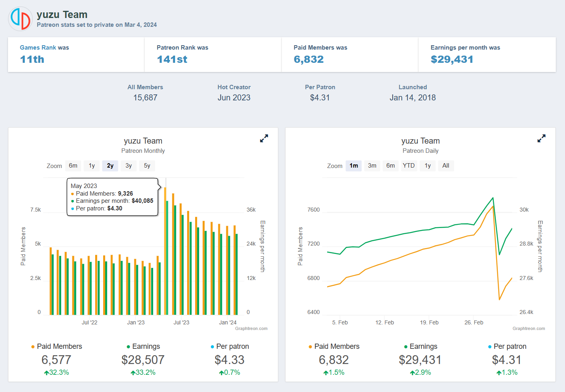Click the Jul '23 axis label
This screenshot has height=392, width=565.
(182, 322)
